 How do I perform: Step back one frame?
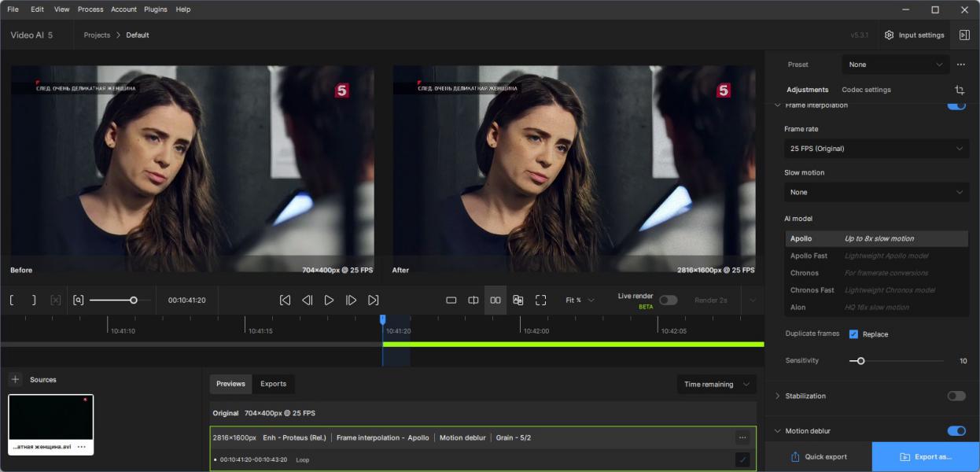tap(308, 301)
